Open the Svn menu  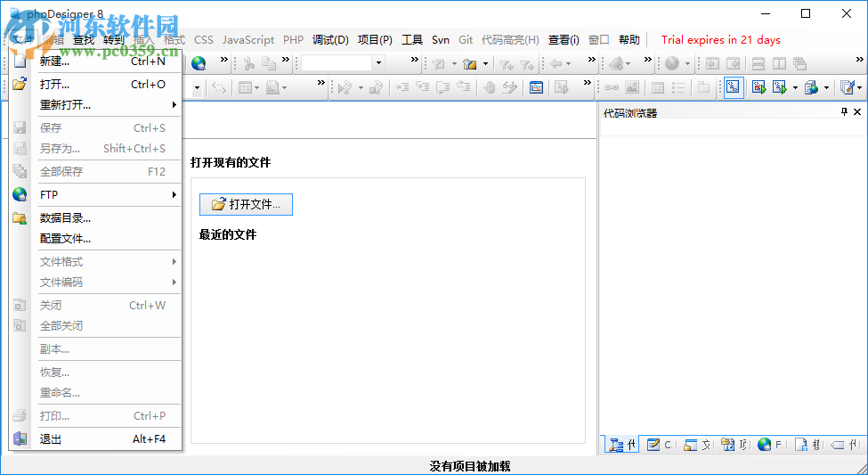[441, 40]
